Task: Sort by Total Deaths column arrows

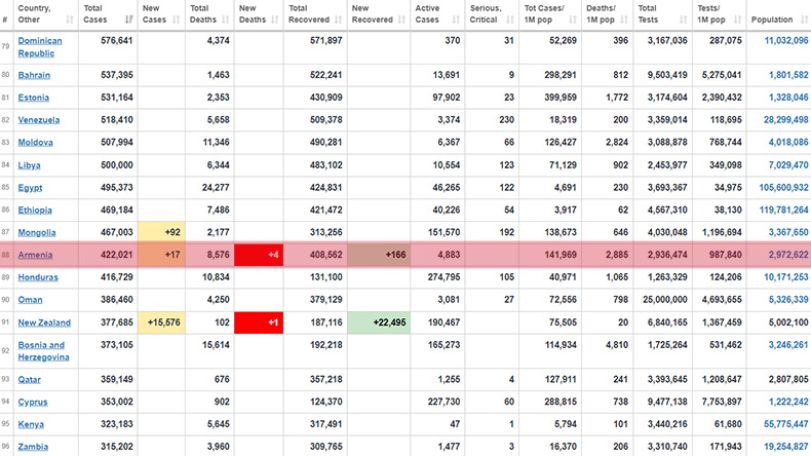Action: pos(226,20)
